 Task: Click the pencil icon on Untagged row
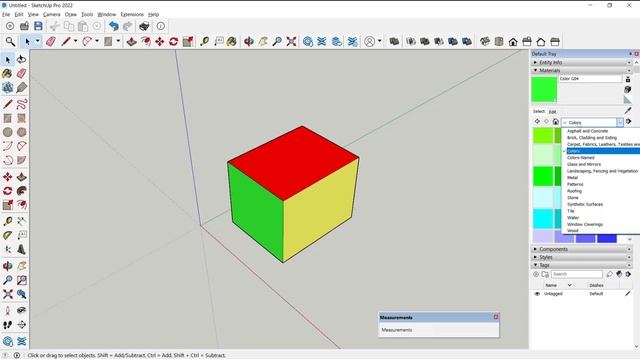(x=627, y=293)
